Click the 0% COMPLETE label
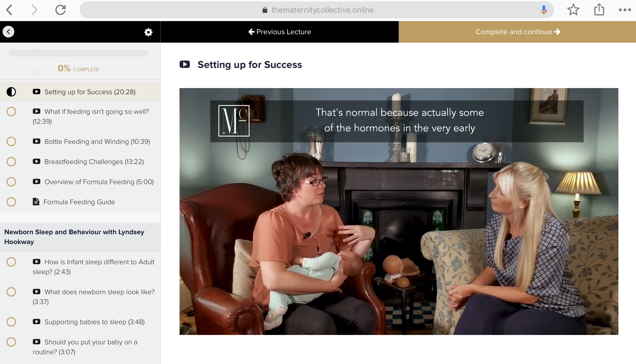 (x=78, y=68)
